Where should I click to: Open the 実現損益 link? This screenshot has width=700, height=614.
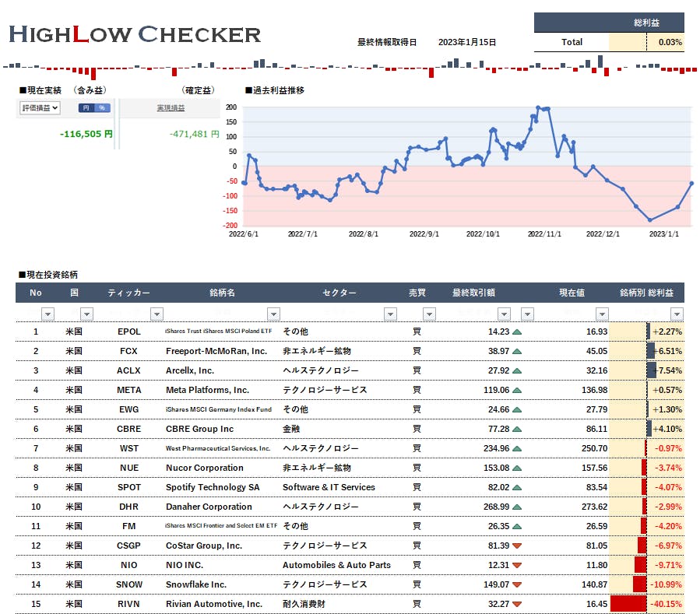pos(171,108)
